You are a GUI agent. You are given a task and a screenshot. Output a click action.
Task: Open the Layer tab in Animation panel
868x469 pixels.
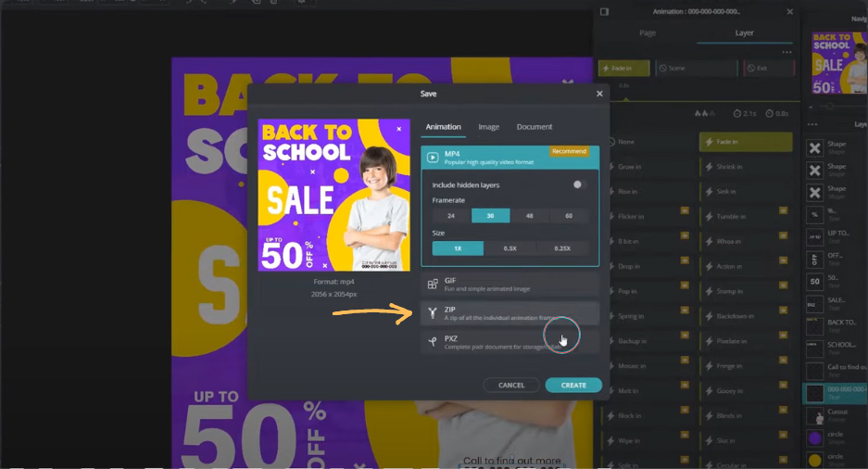[x=744, y=33]
